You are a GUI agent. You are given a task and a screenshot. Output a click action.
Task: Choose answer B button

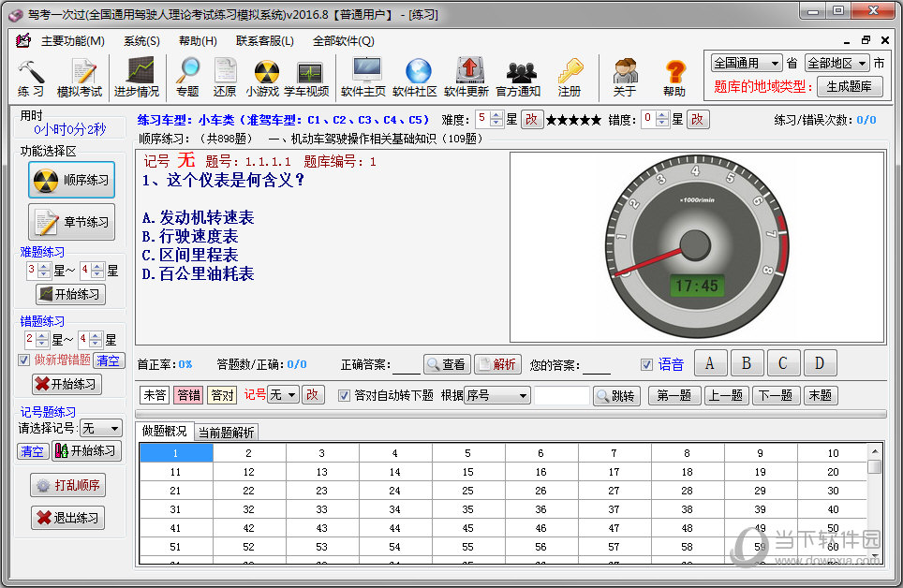click(747, 363)
